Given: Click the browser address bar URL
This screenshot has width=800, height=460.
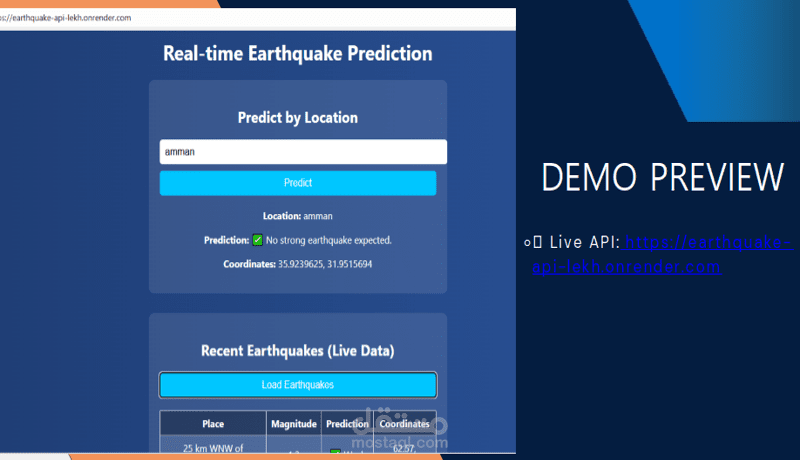Looking at the screenshot, I should [x=65, y=18].
